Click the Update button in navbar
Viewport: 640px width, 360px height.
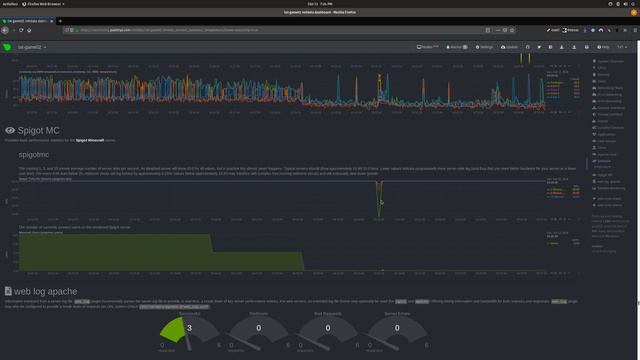(x=509, y=47)
